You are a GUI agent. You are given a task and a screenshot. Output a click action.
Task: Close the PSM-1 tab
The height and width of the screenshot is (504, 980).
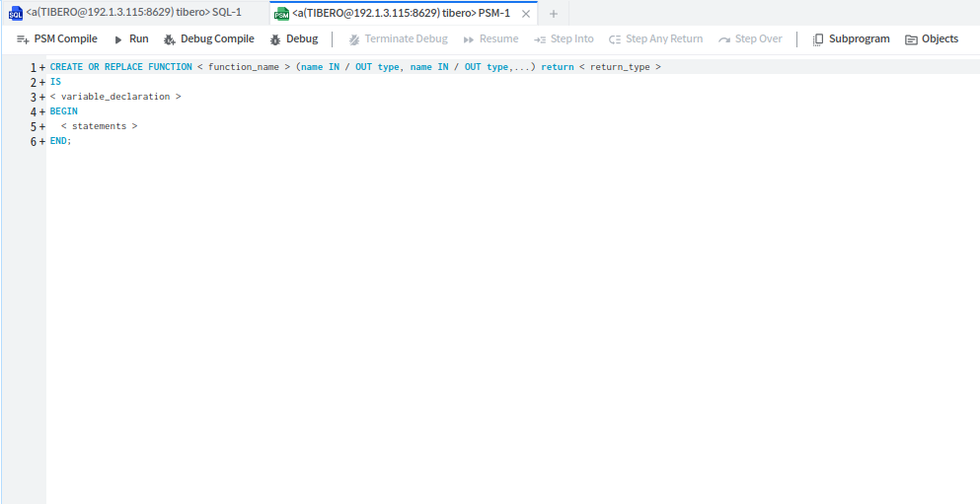526,14
